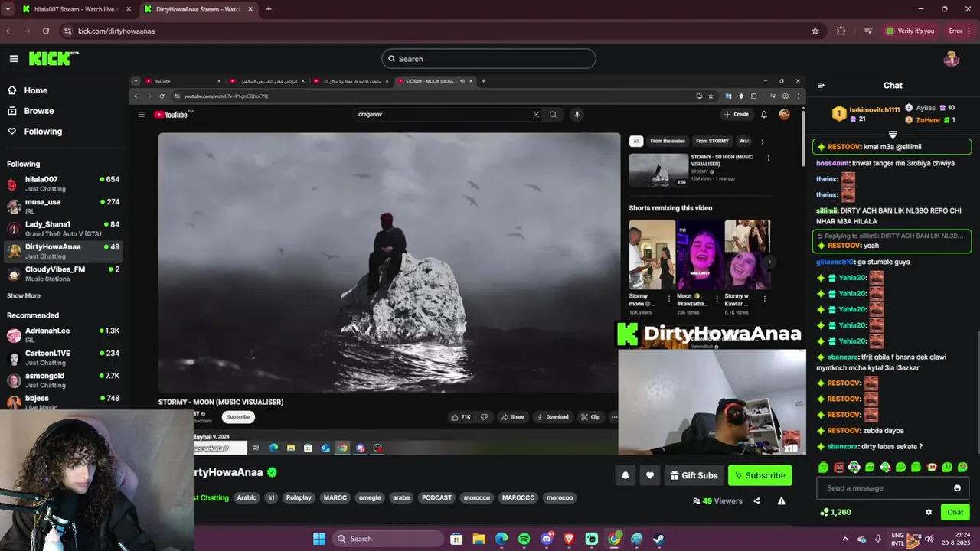
Task: Open File Explorer from the taskbar
Action: [x=479, y=539]
